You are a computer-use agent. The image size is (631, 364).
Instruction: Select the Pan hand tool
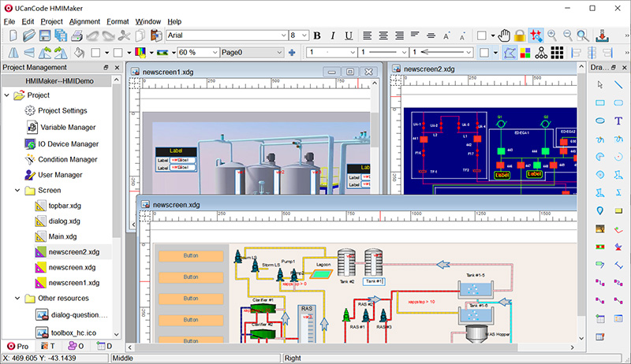(x=504, y=35)
